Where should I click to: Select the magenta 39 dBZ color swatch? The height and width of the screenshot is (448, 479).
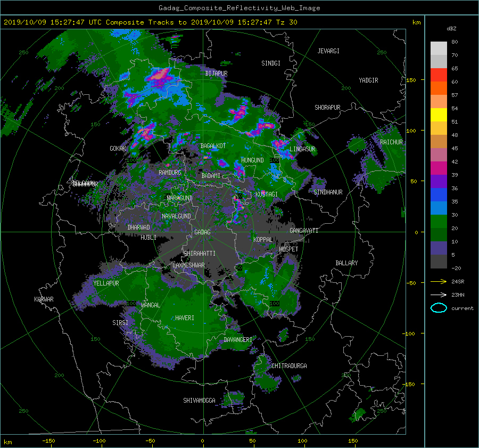[x=439, y=168]
